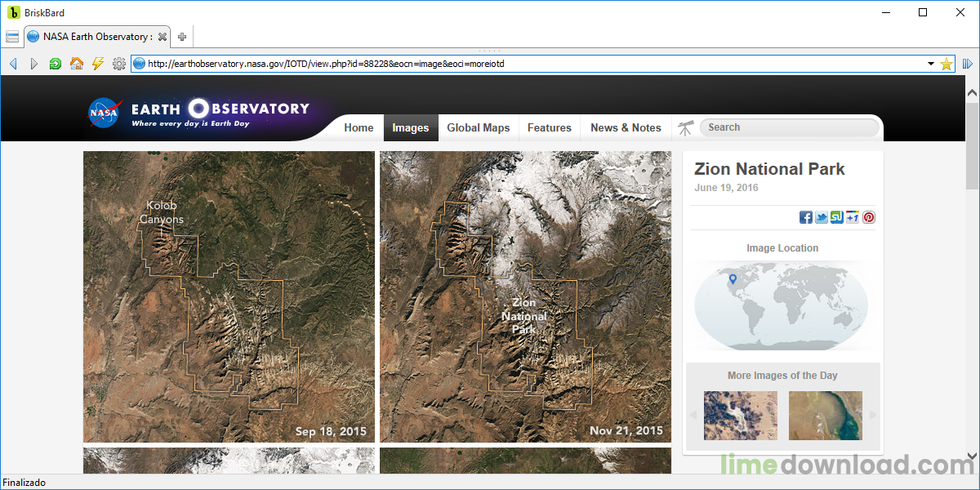The image size is (980, 490).
Task: Open the Images navigation tab
Action: 411,127
